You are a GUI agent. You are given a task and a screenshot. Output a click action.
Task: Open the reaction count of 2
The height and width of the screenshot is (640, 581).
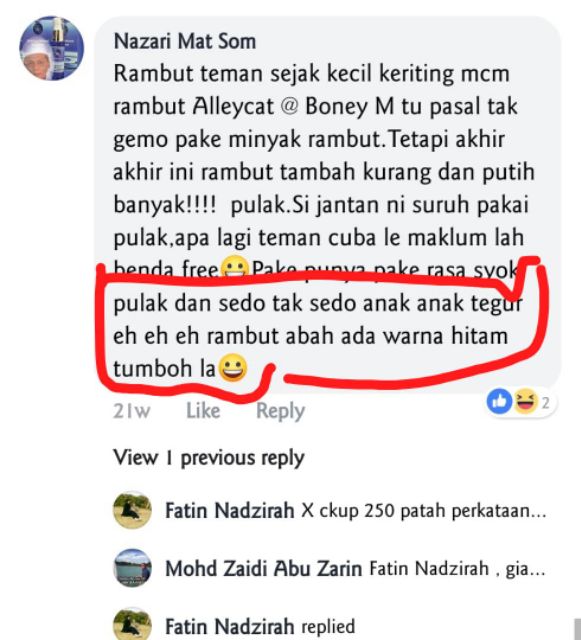[x=545, y=403]
